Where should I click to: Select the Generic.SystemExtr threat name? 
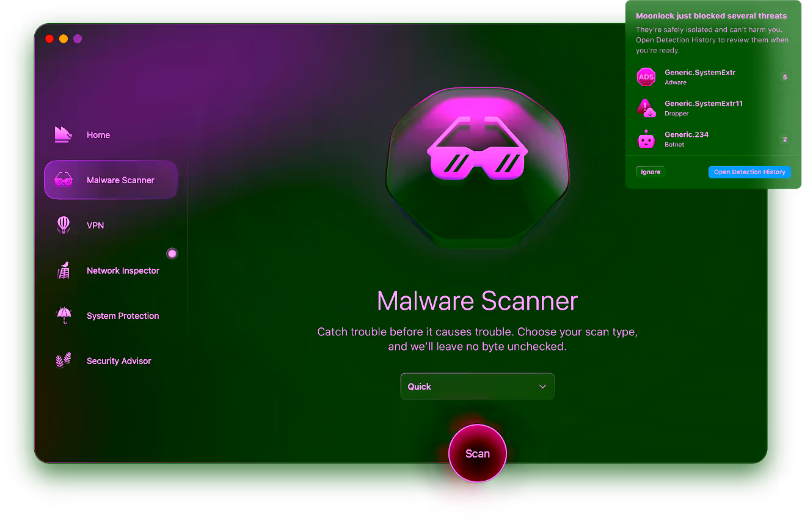700,73
